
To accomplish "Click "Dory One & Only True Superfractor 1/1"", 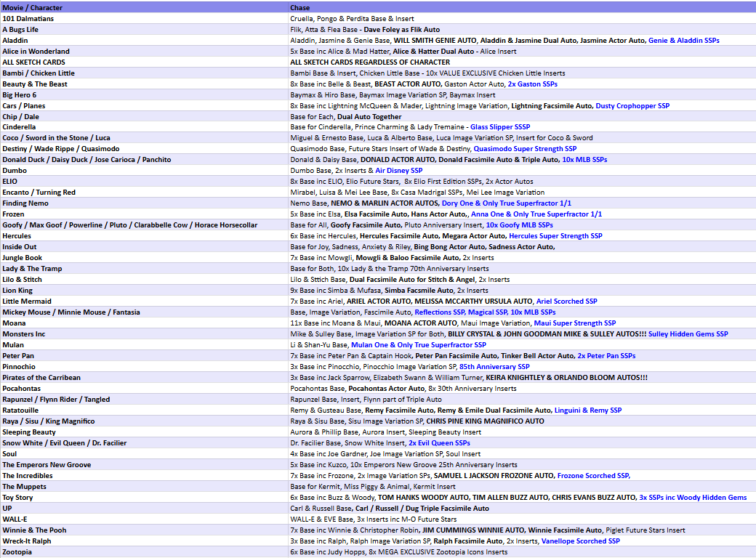I will coord(506,203).
